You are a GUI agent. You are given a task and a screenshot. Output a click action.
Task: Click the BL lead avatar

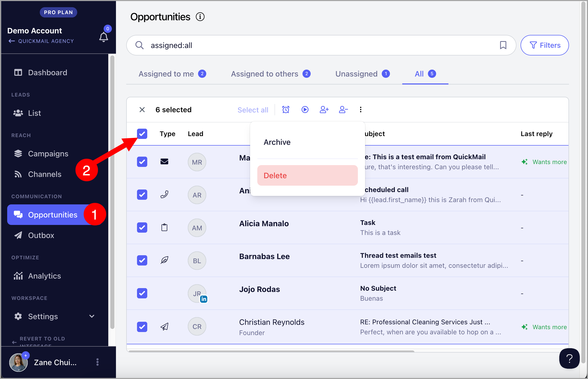click(x=197, y=261)
